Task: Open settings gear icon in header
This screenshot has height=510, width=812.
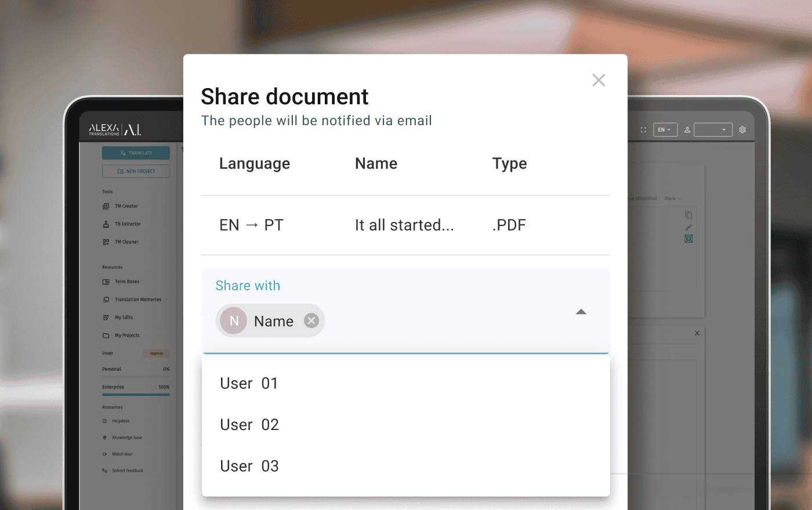Action: pos(742,130)
